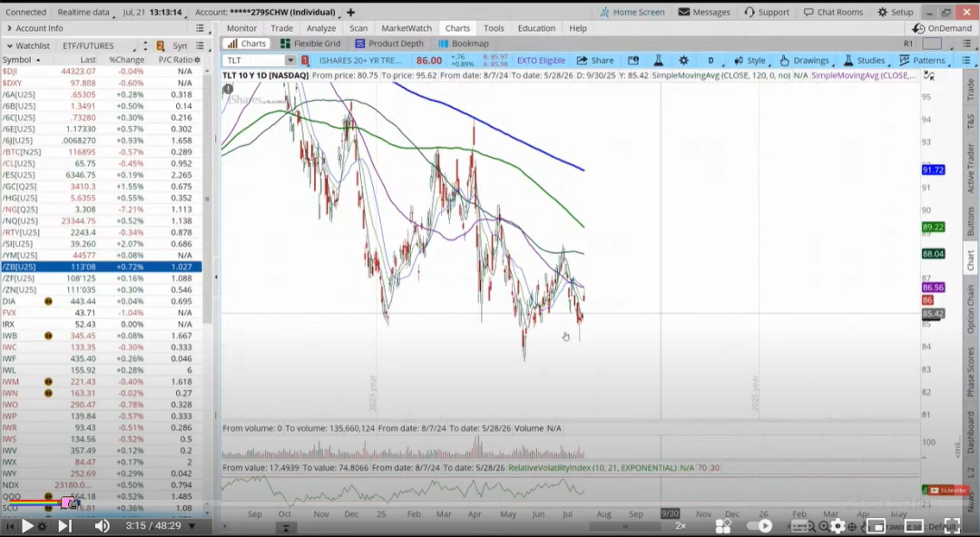Open the Chart settings gear icon
The image size is (980, 537).
coord(684,60)
